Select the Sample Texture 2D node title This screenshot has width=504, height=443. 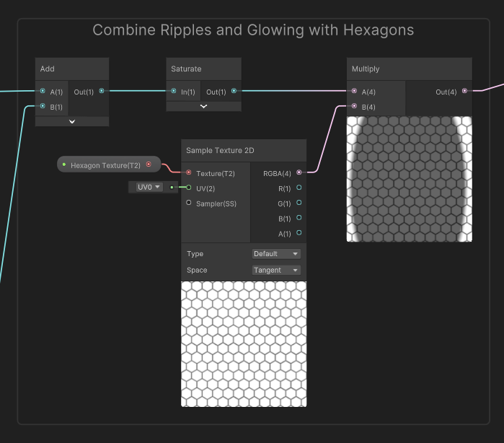pos(220,151)
